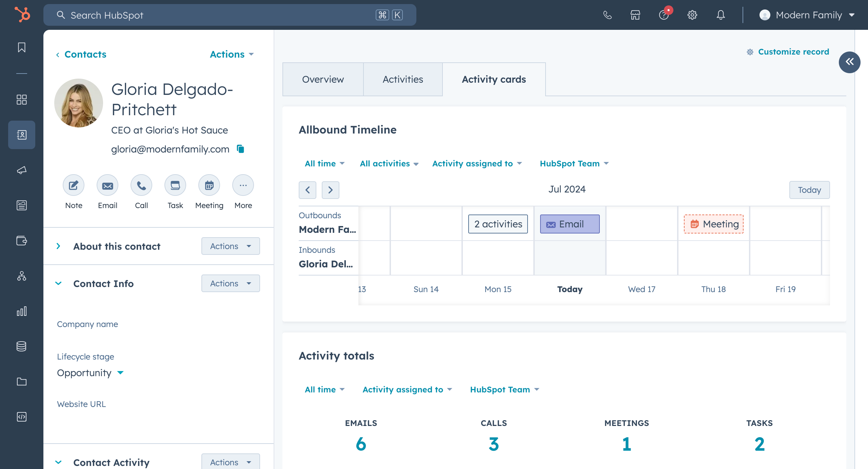Open the More actions icon
Viewport: 868px width, 469px height.
click(243, 185)
